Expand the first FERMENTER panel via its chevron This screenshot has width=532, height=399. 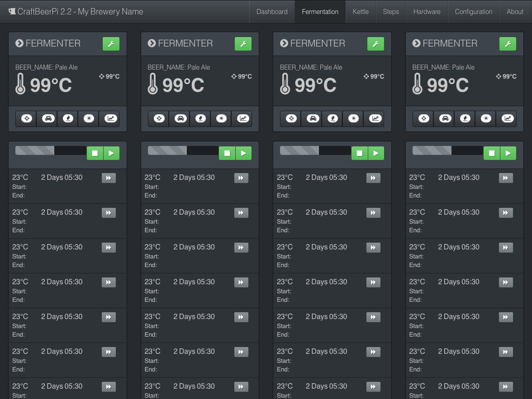pyautogui.click(x=19, y=43)
